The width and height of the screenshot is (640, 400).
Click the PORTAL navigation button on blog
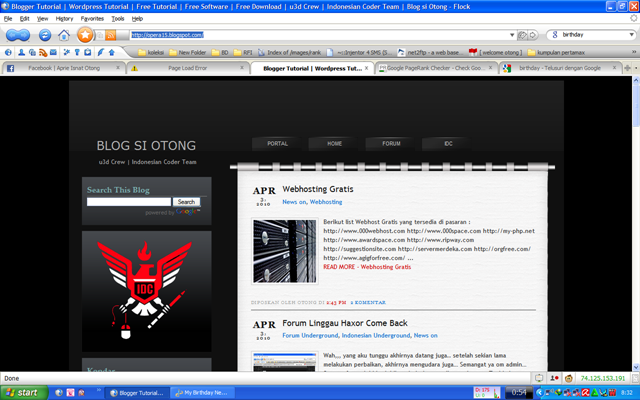point(277,144)
